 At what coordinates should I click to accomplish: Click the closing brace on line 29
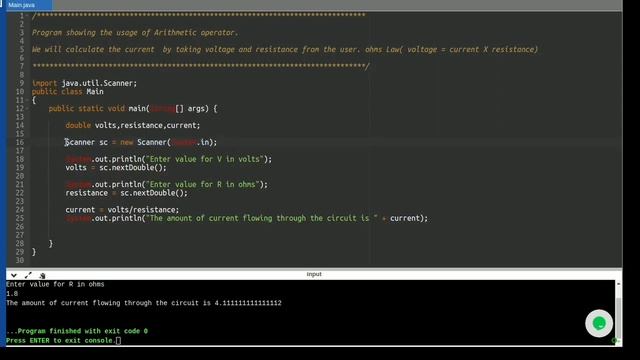[34, 252]
